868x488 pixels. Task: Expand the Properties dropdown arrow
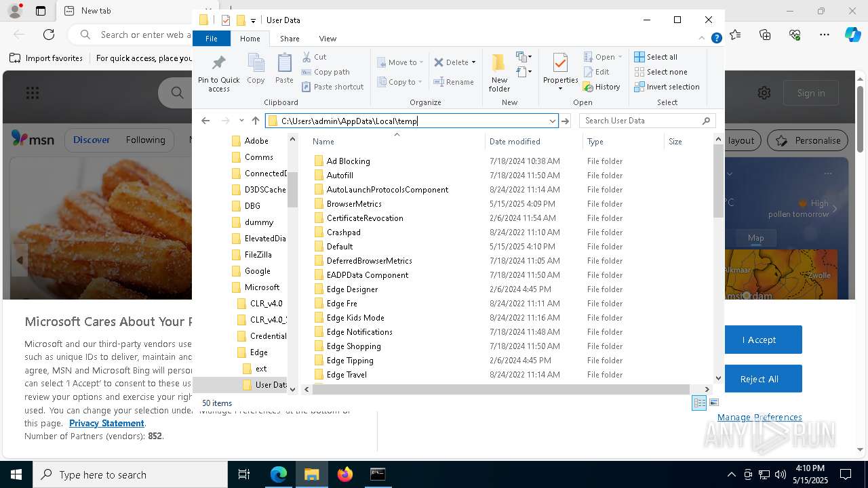(560, 89)
